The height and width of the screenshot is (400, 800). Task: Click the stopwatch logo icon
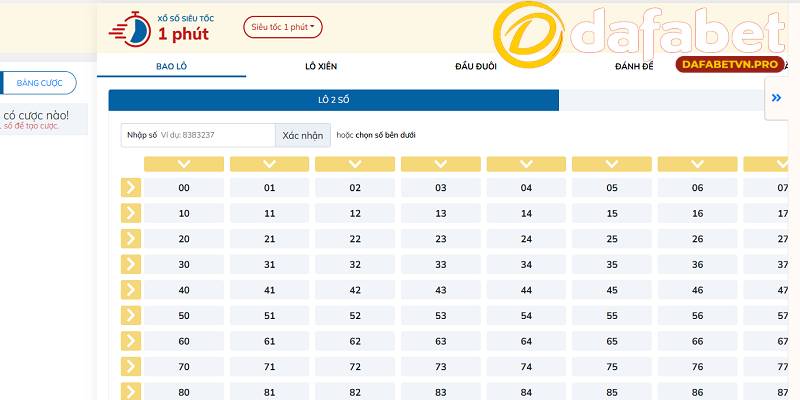pos(134,28)
